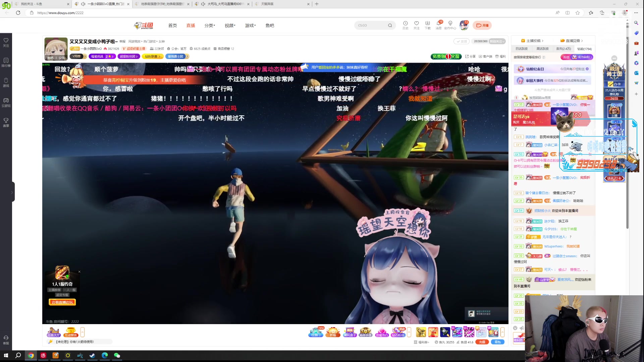This screenshot has height=362, width=644.
Task: Expand the 游戏 dropdown in the nav
Action: (250, 25)
